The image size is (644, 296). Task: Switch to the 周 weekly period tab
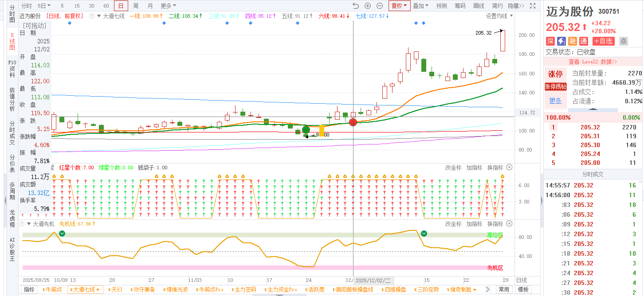tap(136, 6)
